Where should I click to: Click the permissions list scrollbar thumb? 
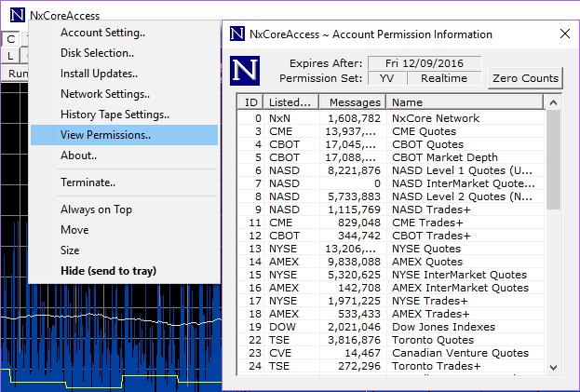(x=553, y=160)
